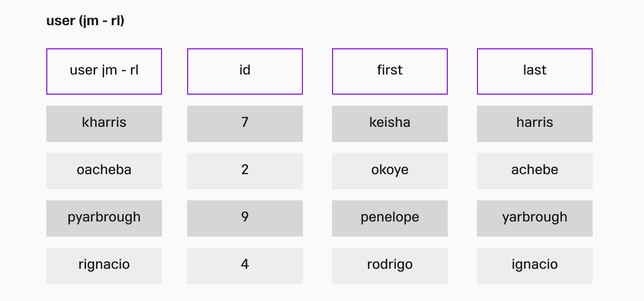Select the 'kharris' username cell

coord(104,124)
